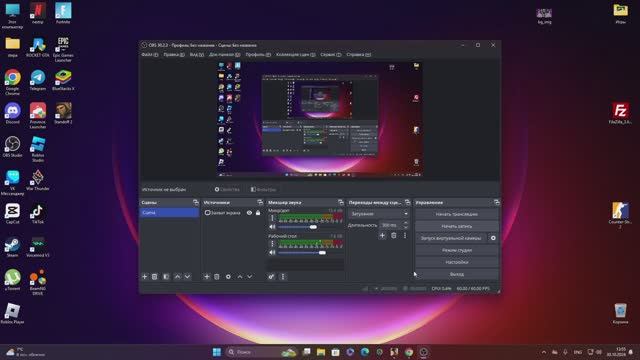Click Start Streaming button
The image size is (640, 360).
[457, 214]
